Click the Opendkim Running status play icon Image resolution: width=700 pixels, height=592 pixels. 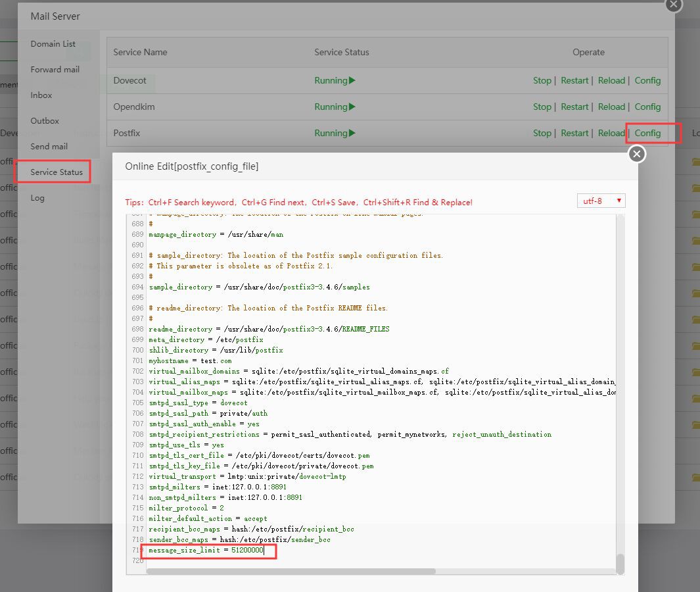pyautogui.click(x=352, y=107)
